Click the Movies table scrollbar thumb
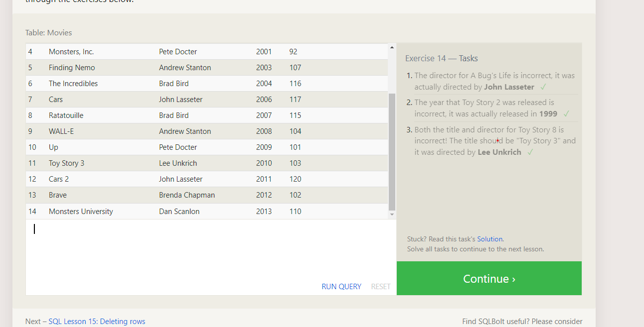644x327 pixels. click(x=392, y=152)
